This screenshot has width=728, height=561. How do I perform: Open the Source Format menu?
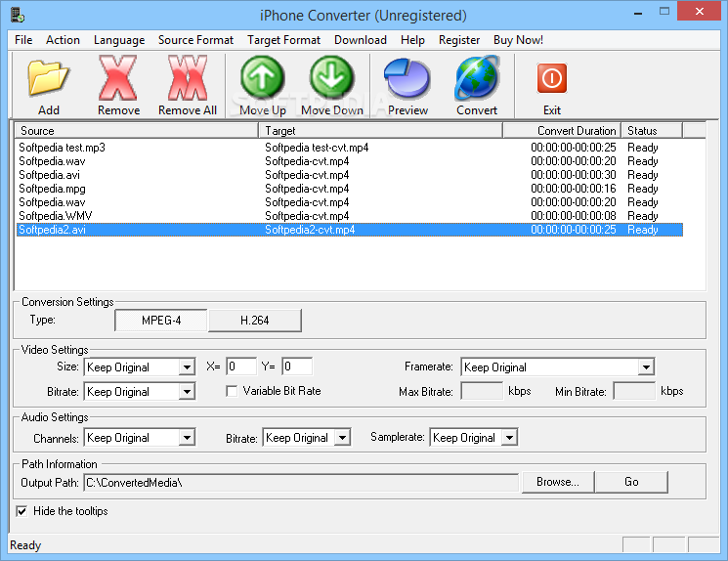pyautogui.click(x=195, y=40)
